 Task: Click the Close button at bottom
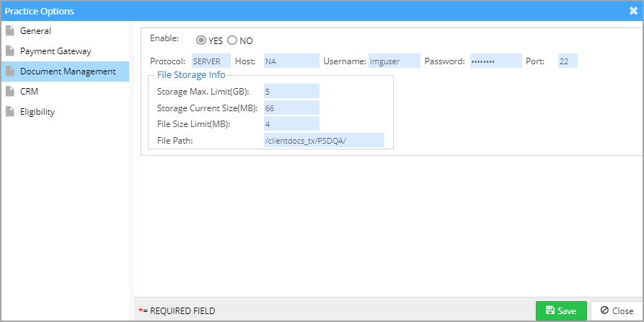(617, 311)
